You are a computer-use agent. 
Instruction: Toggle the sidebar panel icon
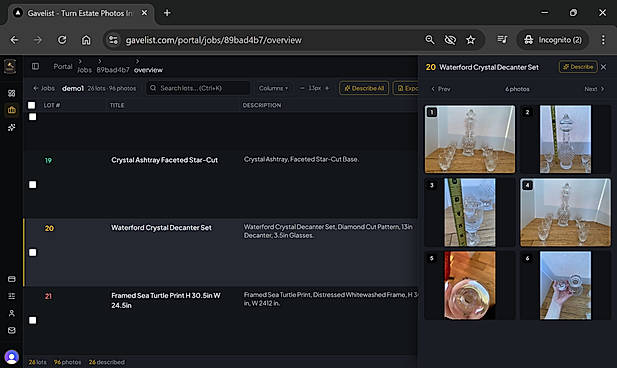35,66
